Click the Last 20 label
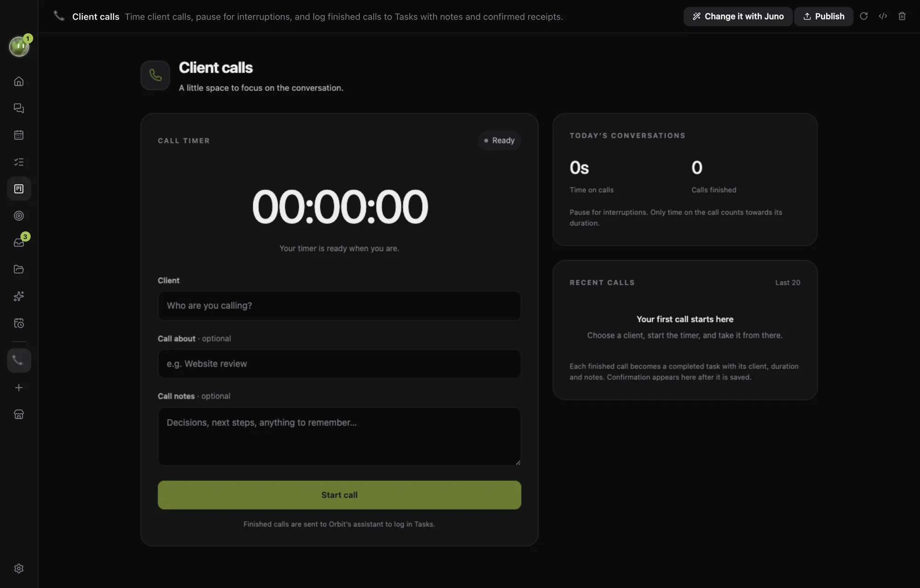The height and width of the screenshot is (588, 920). tap(788, 282)
